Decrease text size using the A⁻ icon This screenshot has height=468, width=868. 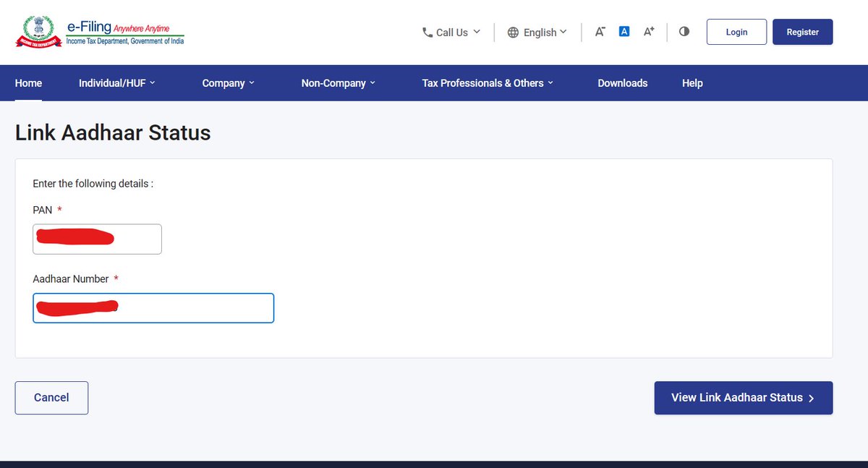600,32
